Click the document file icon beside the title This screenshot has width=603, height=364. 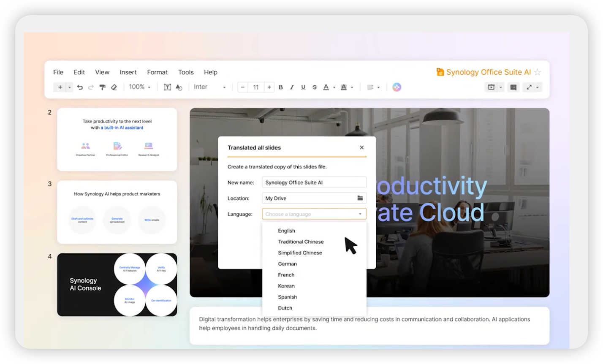coord(440,72)
